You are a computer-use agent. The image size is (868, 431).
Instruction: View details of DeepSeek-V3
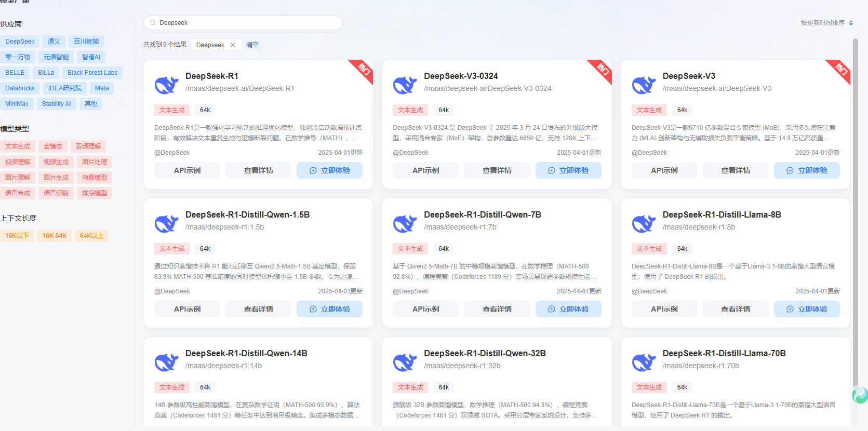[736, 170]
